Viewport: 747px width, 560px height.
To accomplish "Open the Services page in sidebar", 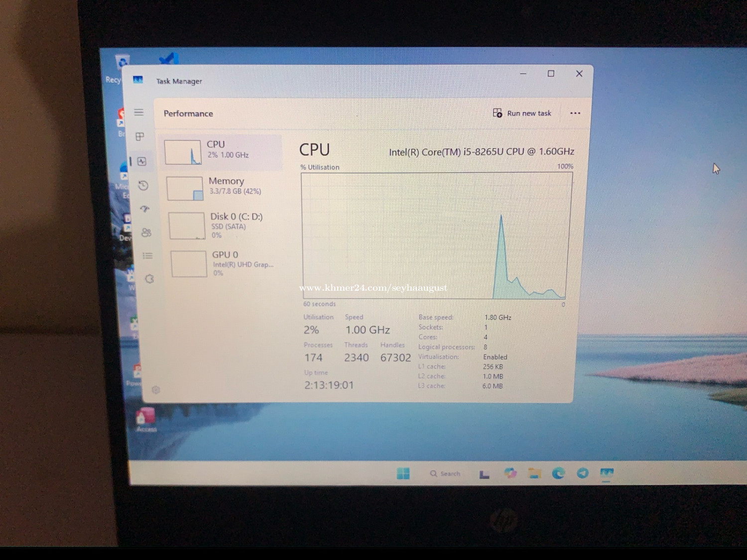I will tap(149, 279).
